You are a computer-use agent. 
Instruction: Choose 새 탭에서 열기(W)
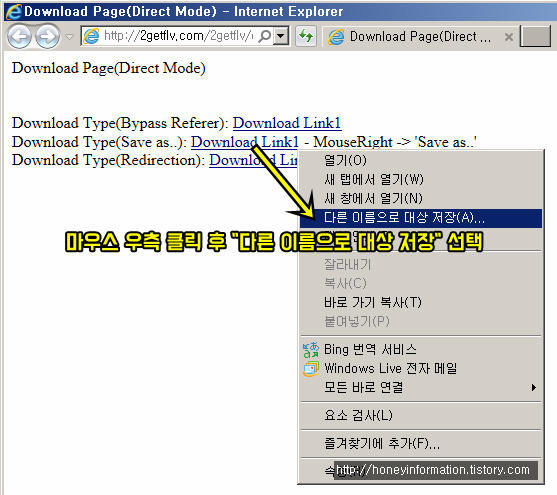[x=421, y=179]
